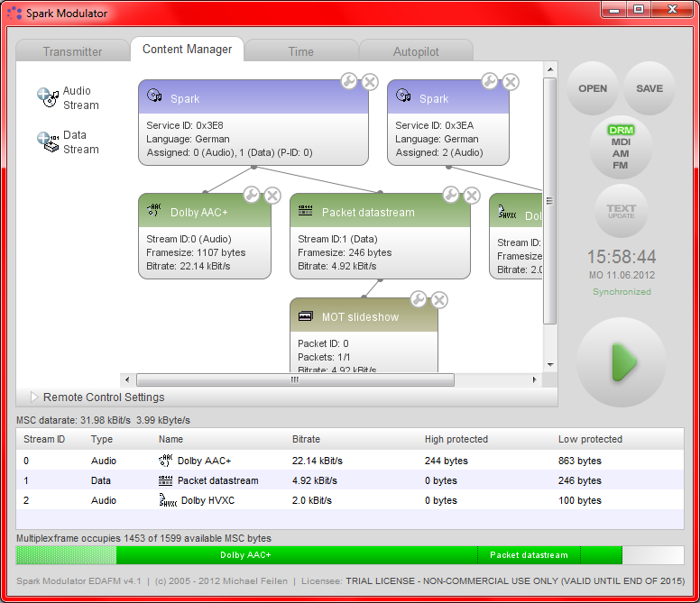Select the Content Manager tab
The height and width of the screenshot is (603, 700).
coord(187,49)
